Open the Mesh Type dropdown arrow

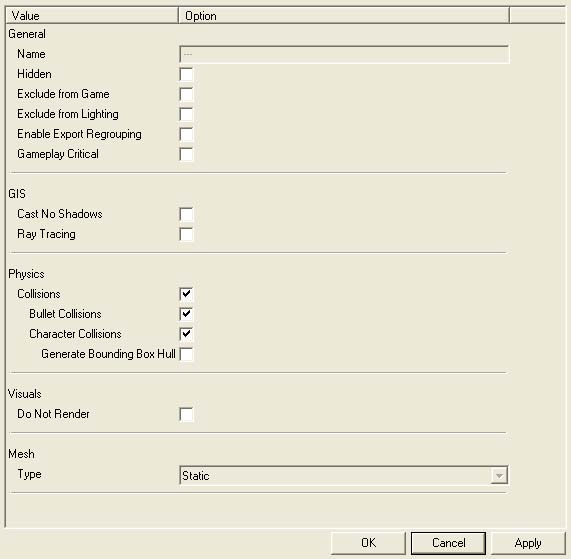click(499, 476)
